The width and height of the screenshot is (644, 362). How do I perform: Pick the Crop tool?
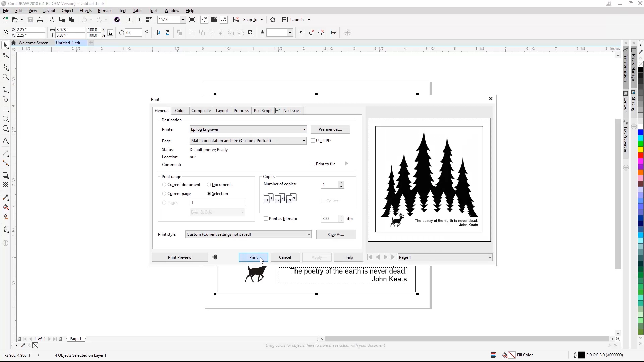coord(5,67)
